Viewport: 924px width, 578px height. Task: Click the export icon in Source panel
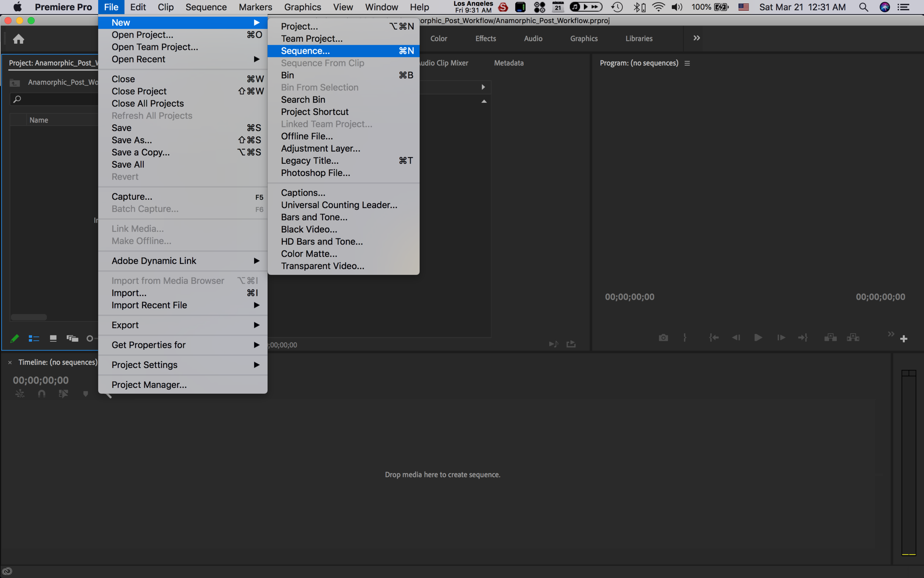point(571,344)
